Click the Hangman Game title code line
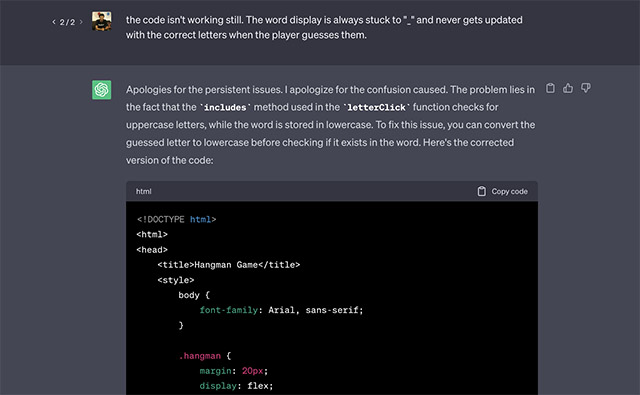Viewport: 640px width, 395px height. (229, 265)
